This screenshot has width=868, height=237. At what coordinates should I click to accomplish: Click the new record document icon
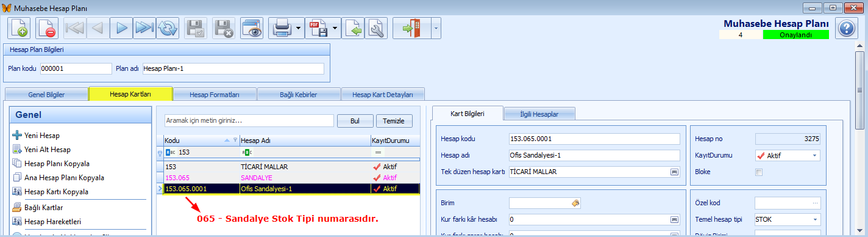point(19,28)
